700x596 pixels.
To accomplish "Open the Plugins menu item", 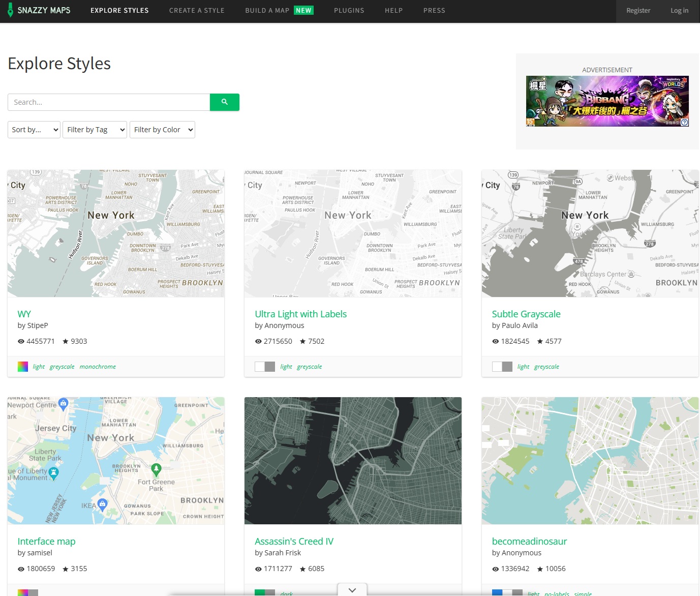I will pos(349,11).
